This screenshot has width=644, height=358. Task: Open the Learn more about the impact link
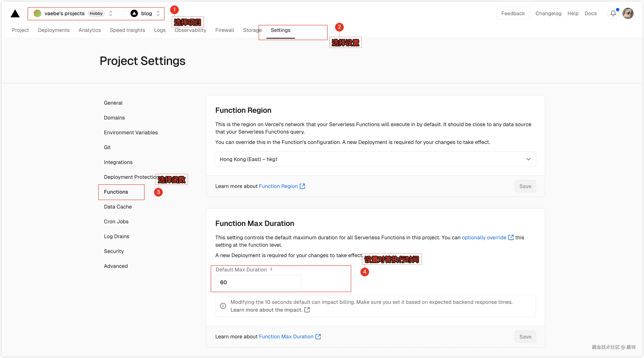[x=267, y=310]
